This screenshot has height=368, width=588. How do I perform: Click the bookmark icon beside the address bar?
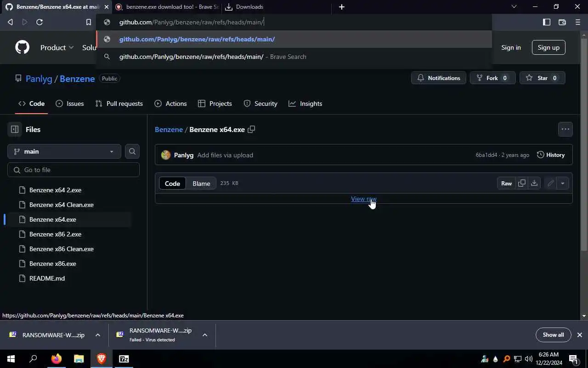[88, 22]
